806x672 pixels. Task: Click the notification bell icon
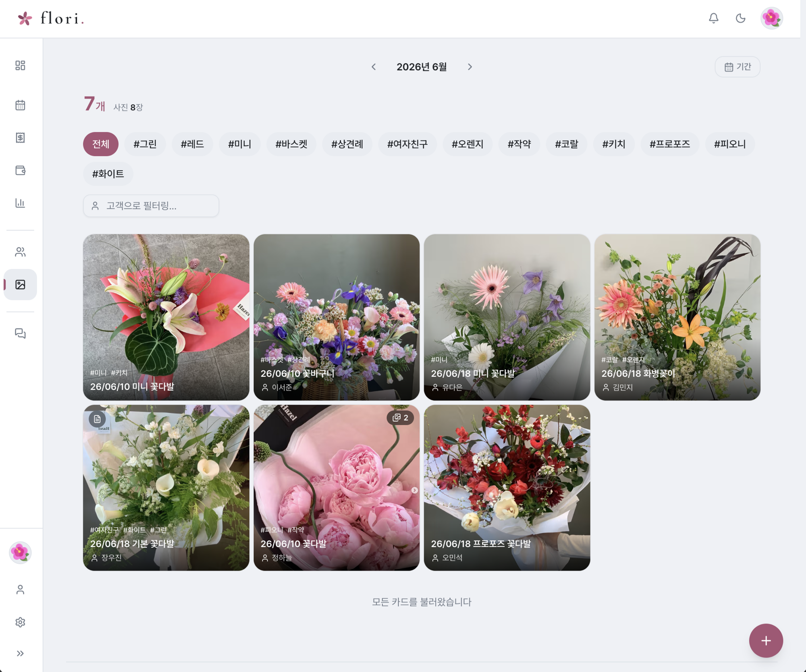pyautogui.click(x=713, y=18)
